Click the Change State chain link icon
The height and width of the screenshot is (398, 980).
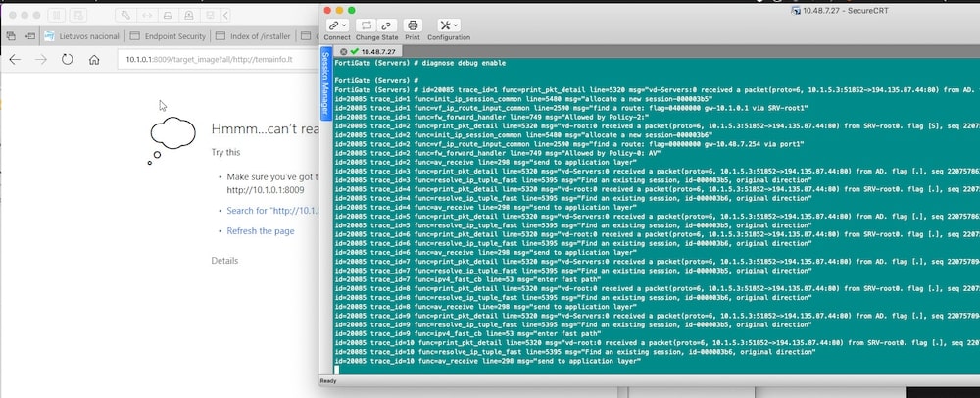[x=387, y=25]
